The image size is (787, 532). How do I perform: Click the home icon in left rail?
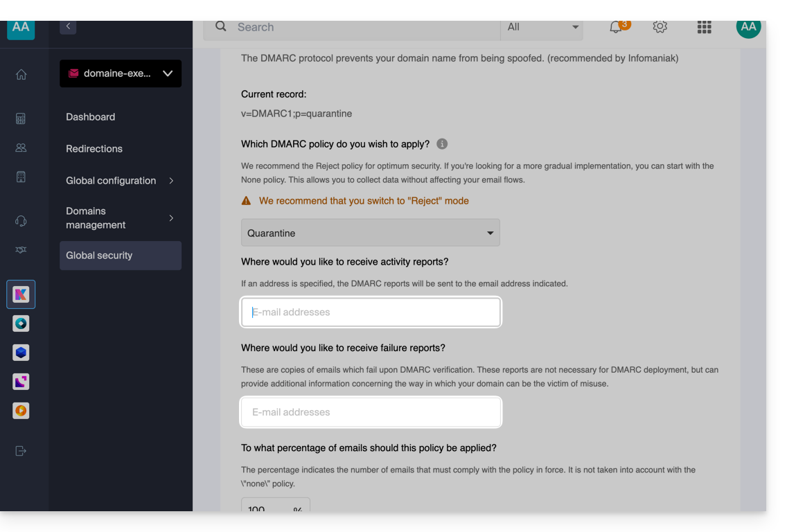click(21, 75)
